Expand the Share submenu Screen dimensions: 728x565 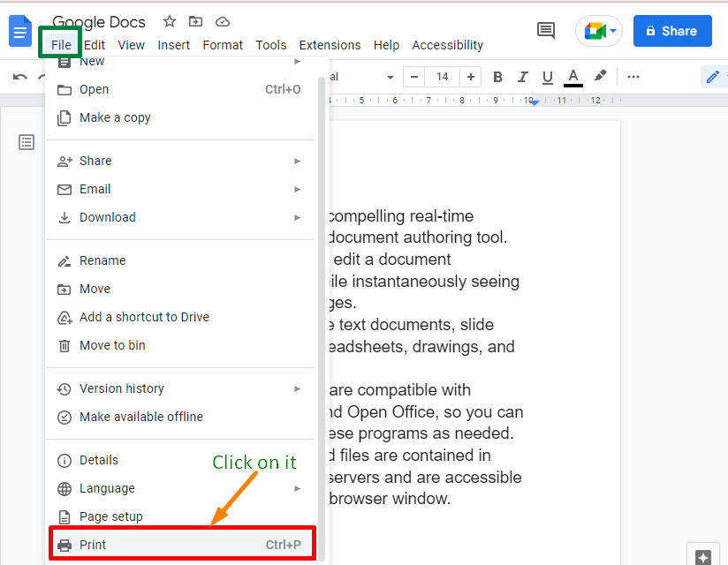pyautogui.click(x=181, y=161)
